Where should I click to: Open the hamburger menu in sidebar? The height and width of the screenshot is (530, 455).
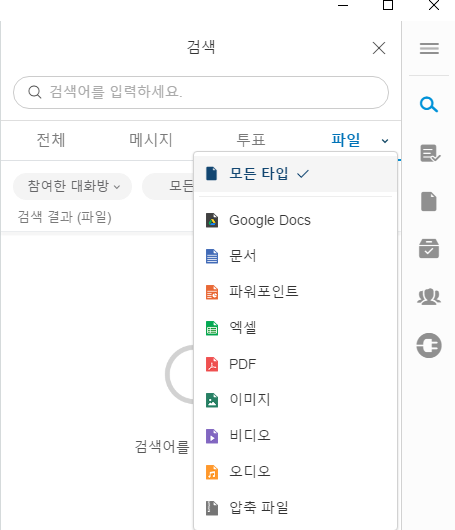(x=429, y=48)
